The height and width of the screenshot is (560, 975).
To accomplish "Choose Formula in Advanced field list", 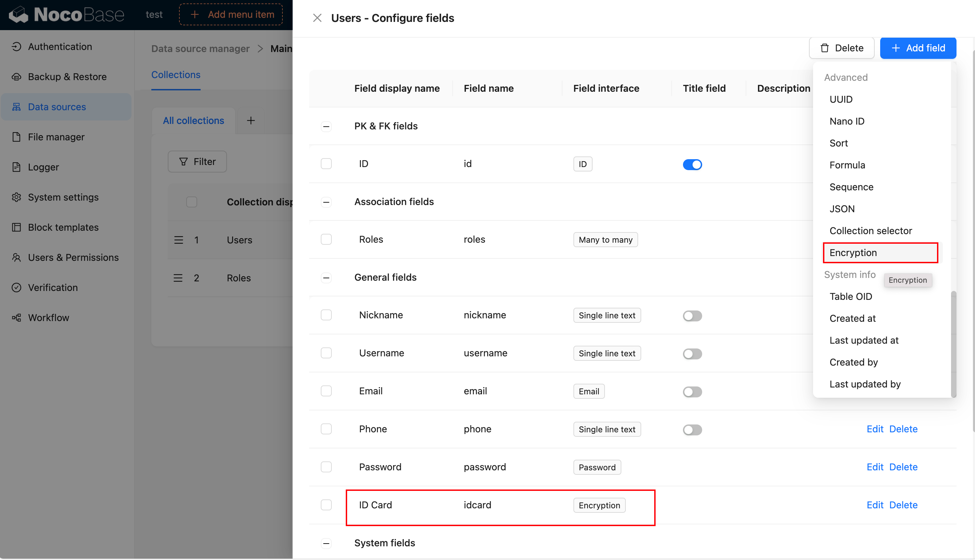I will pos(847,165).
